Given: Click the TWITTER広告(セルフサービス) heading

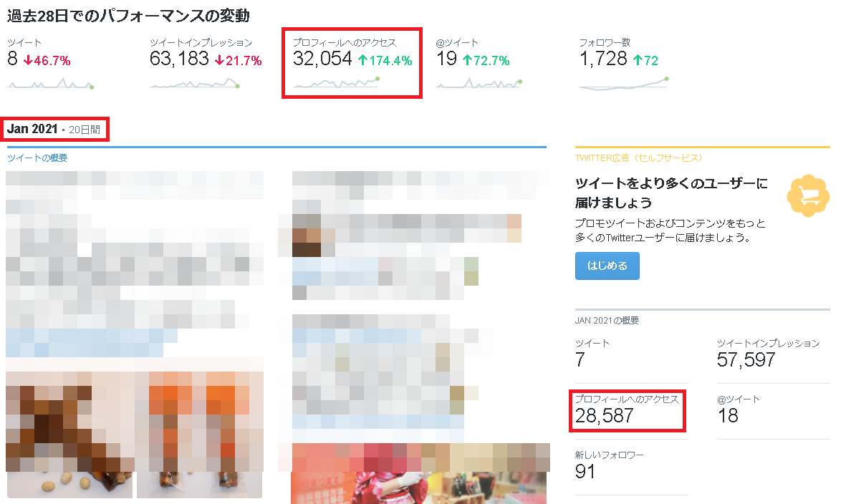Looking at the screenshot, I should click(x=638, y=158).
